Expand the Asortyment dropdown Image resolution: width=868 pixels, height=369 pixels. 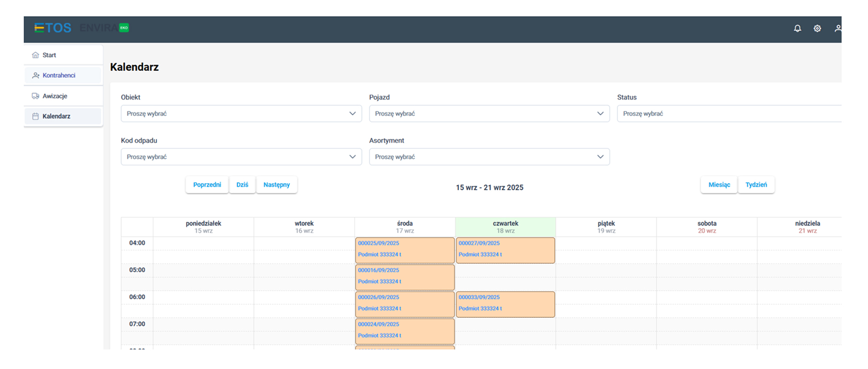[x=489, y=157]
